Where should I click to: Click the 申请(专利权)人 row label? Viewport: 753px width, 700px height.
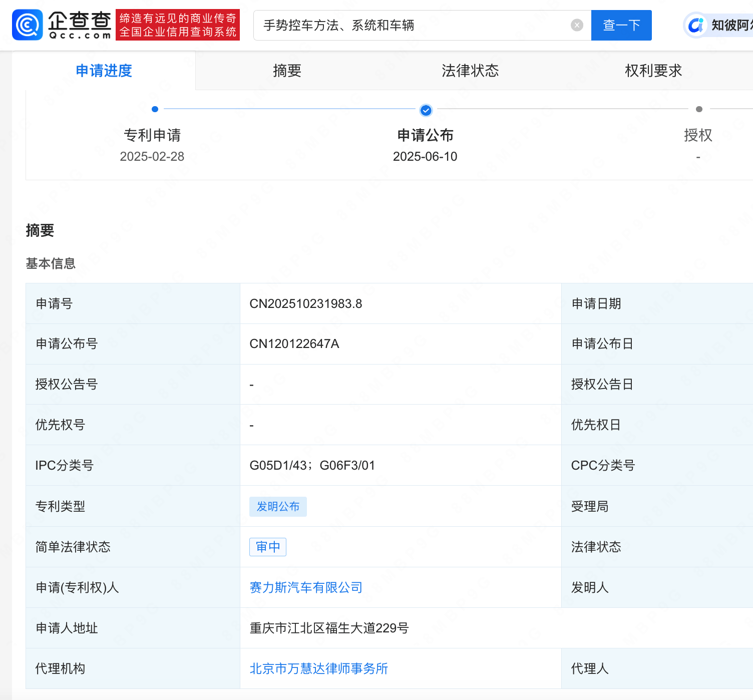77,587
